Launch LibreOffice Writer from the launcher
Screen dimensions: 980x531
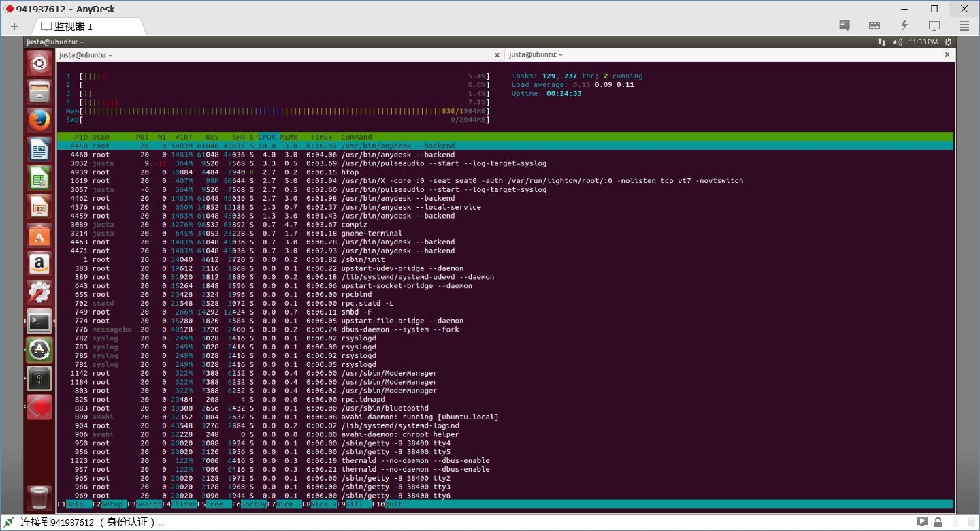pyautogui.click(x=39, y=149)
